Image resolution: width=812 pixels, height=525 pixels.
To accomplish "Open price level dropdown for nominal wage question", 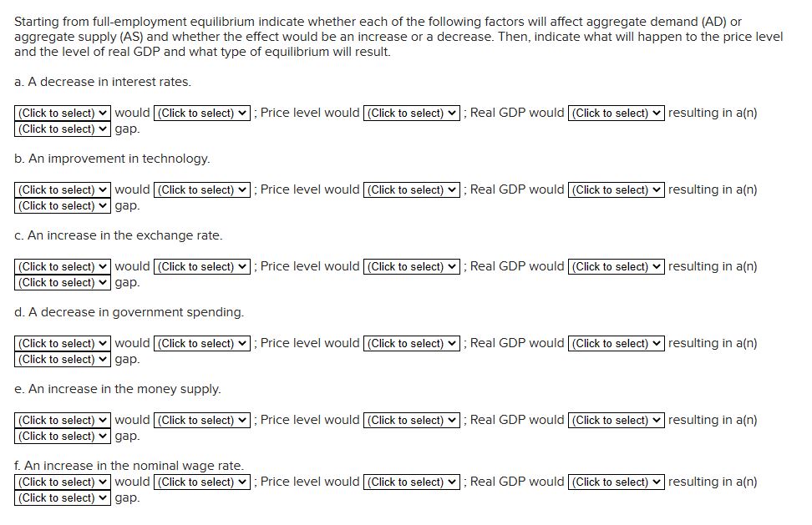I will [412, 482].
